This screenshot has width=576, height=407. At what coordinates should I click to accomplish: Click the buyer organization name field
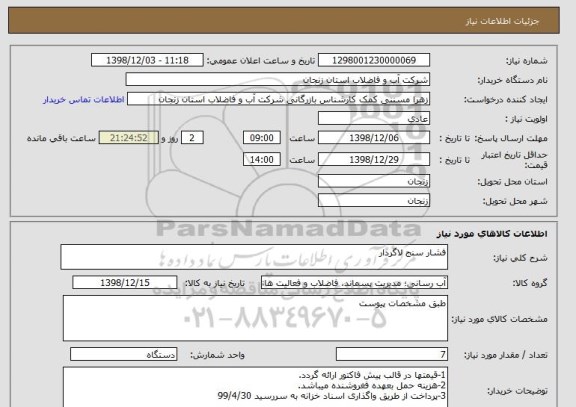(278, 80)
